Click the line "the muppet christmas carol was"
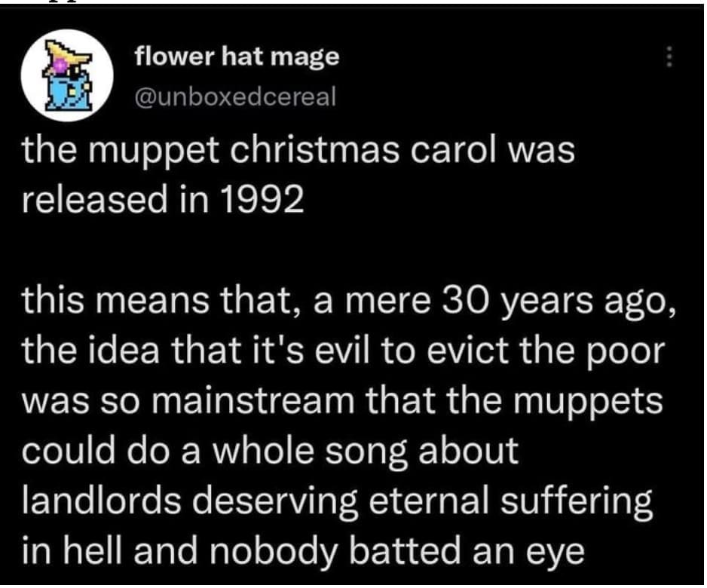Viewport: 707px width, 588px height. coord(298,152)
